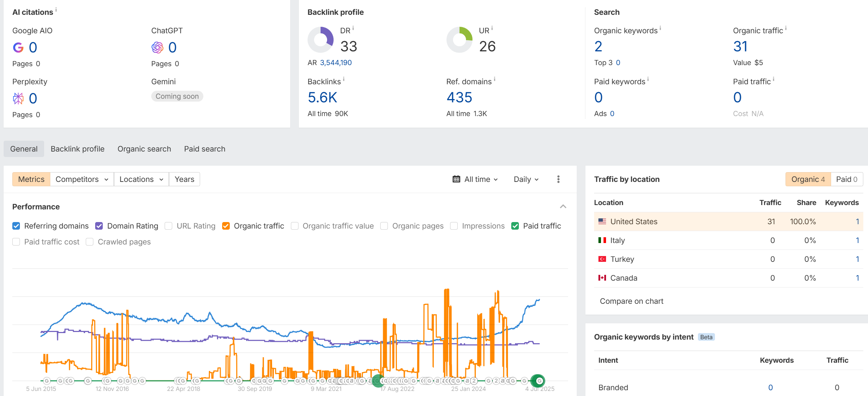Click the UR donut chart icon
The image size is (868, 396).
point(460,40)
